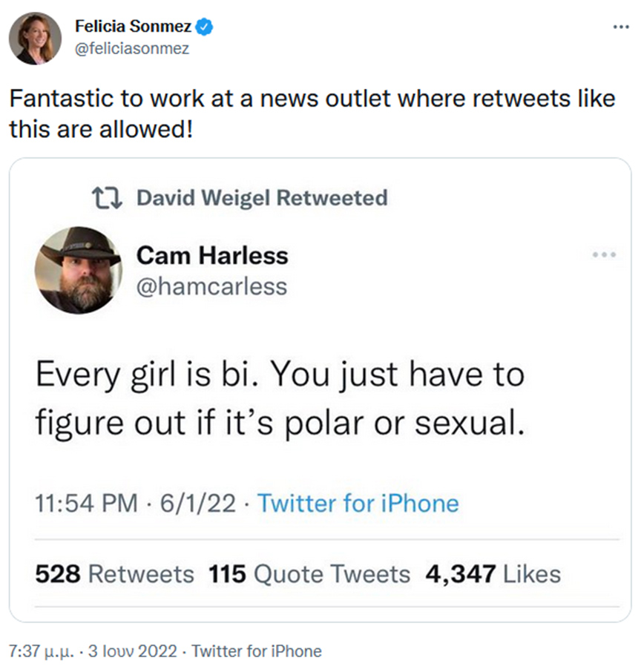The width and height of the screenshot is (644, 669).
Task: Click the blue "Twitter for iPhone" link
Action: pyautogui.click(x=358, y=504)
